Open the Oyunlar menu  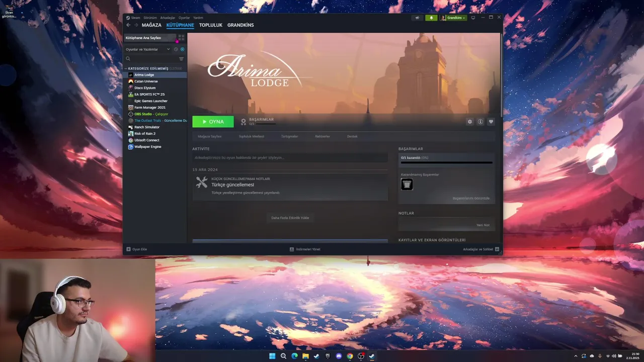(x=184, y=18)
